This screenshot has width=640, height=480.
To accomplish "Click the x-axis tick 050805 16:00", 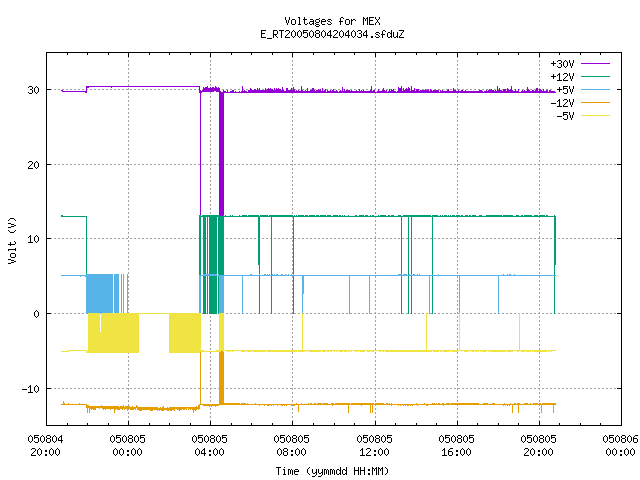I will [x=456, y=446].
